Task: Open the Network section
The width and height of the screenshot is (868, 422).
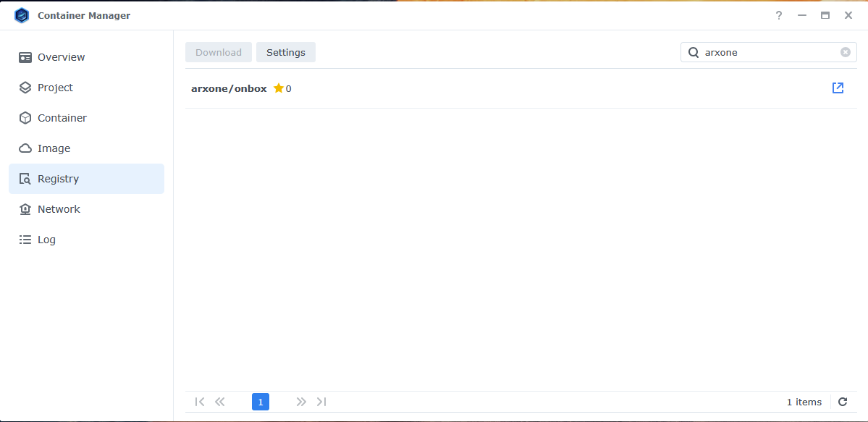Action: click(x=59, y=208)
